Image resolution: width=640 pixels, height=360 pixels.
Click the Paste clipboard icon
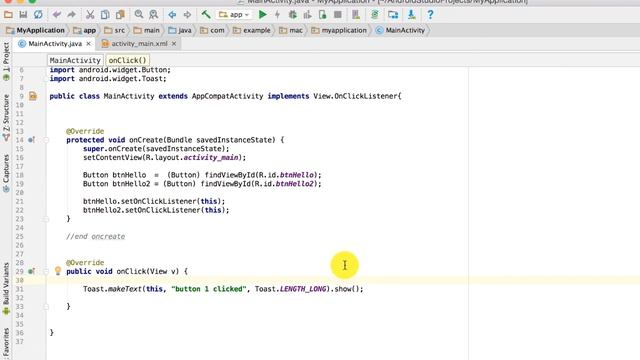pyautogui.click(x=120, y=15)
